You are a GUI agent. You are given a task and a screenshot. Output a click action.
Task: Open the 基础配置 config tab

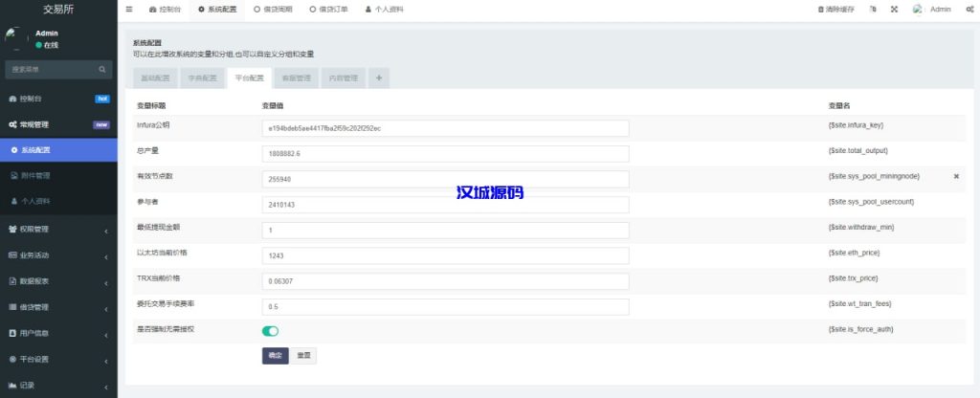coord(155,78)
